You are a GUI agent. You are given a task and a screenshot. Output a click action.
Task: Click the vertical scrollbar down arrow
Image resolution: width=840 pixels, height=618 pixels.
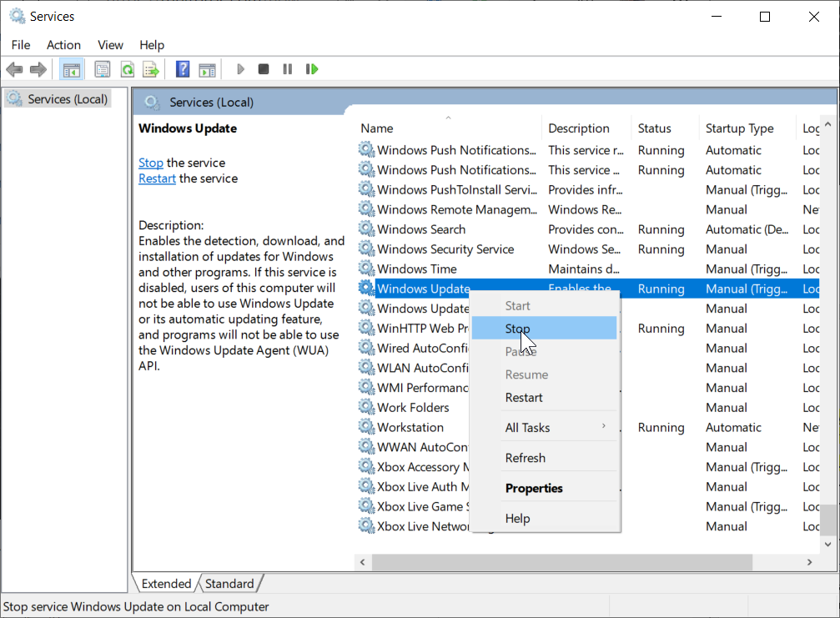(828, 544)
